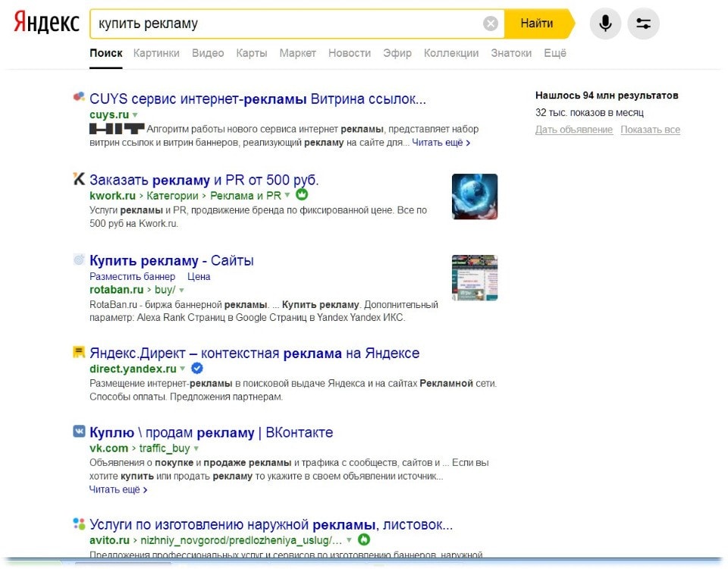Screen dimensions: 728x569
Task: Open the Yandex logo home link
Action: click(x=46, y=22)
